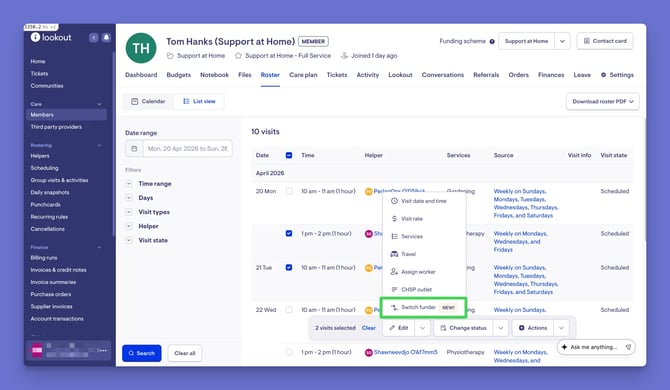Screen dimensions: 670x390
Task: Click the Date range input field
Action: (188, 149)
